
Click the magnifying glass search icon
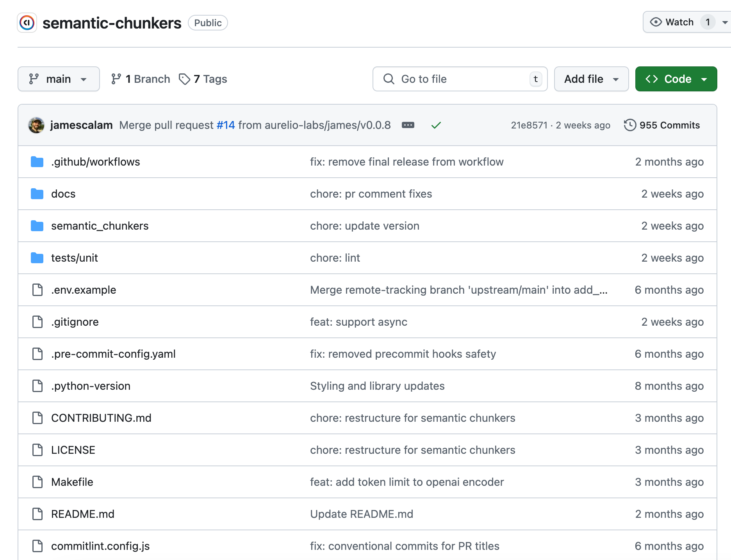click(389, 79)
